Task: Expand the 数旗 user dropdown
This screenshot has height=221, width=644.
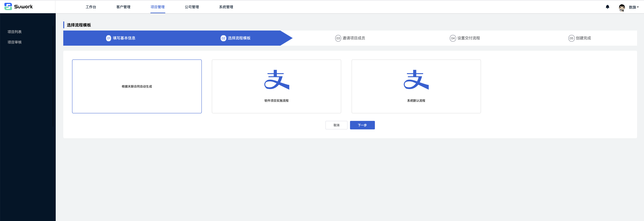Action: (634, 7)
